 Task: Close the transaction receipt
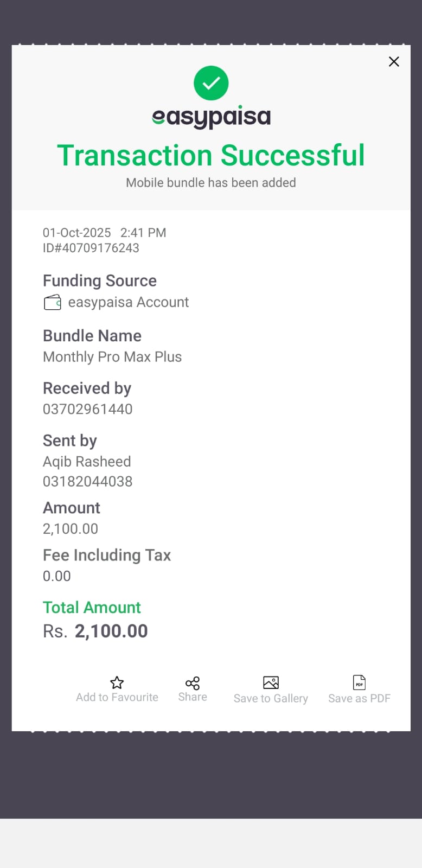[x=394, y=62]
